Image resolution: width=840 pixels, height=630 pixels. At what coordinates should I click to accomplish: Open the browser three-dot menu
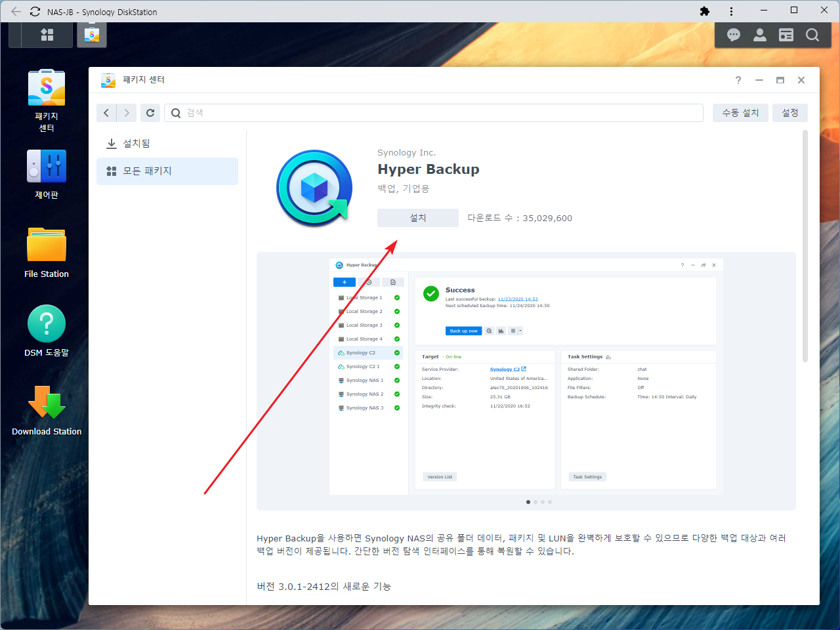click(731, 11)
